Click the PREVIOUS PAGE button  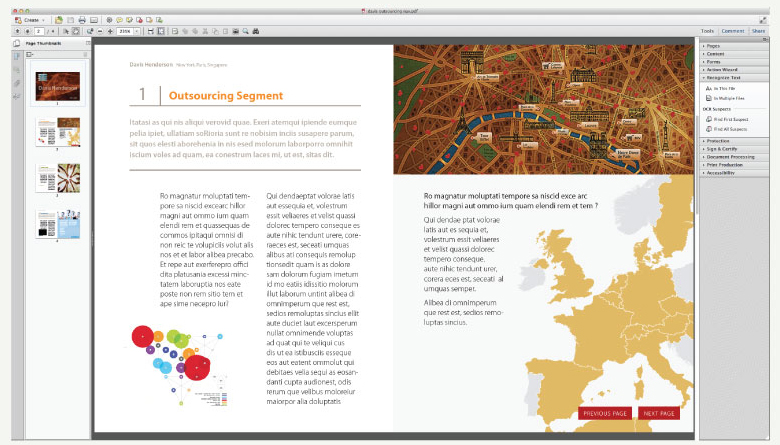coord(604,413)
